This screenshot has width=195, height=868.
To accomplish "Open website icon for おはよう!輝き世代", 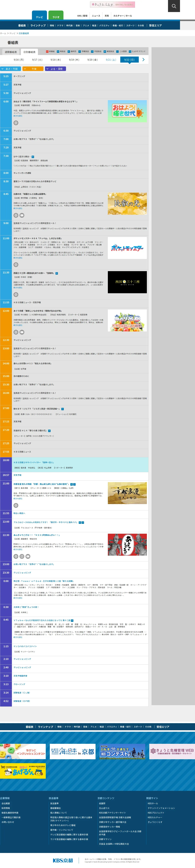I will point(16,123).
